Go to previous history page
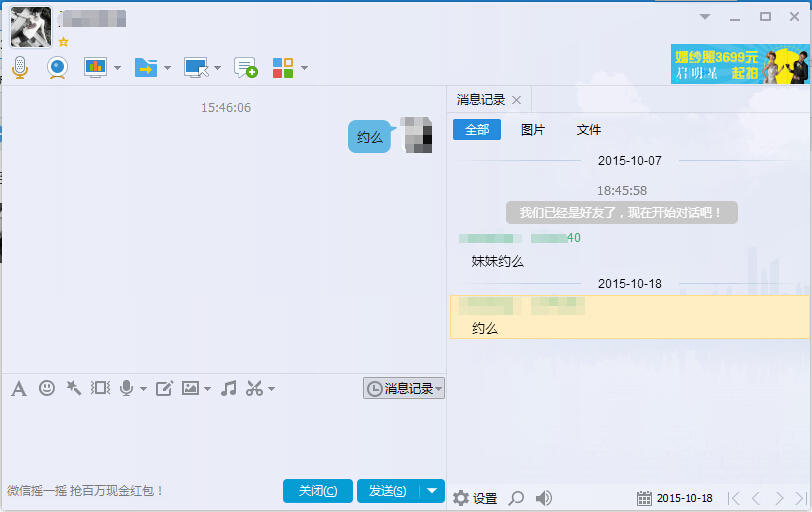This screenshot has height=512, width=812. [x=756, y=498]
